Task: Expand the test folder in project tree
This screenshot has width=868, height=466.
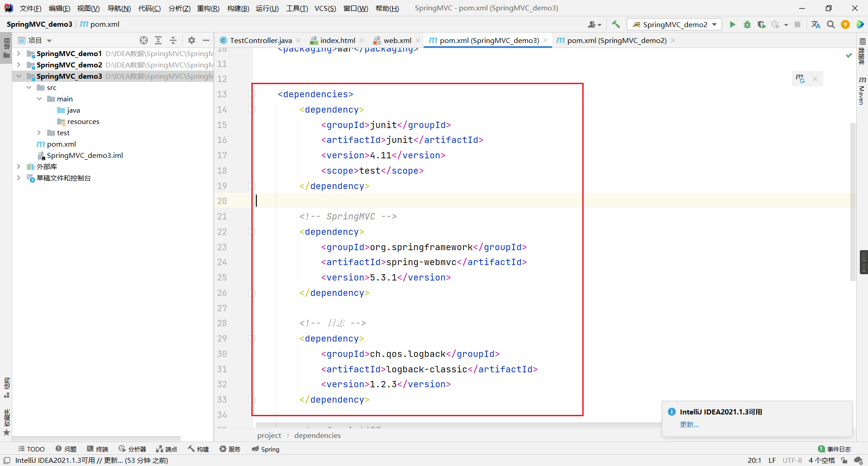Action: (x=39, y=133)
